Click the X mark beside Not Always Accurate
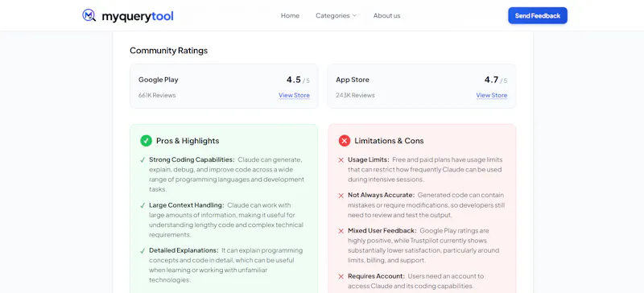The width and height of the screenshot is (644, 293). tap(341, 196)
